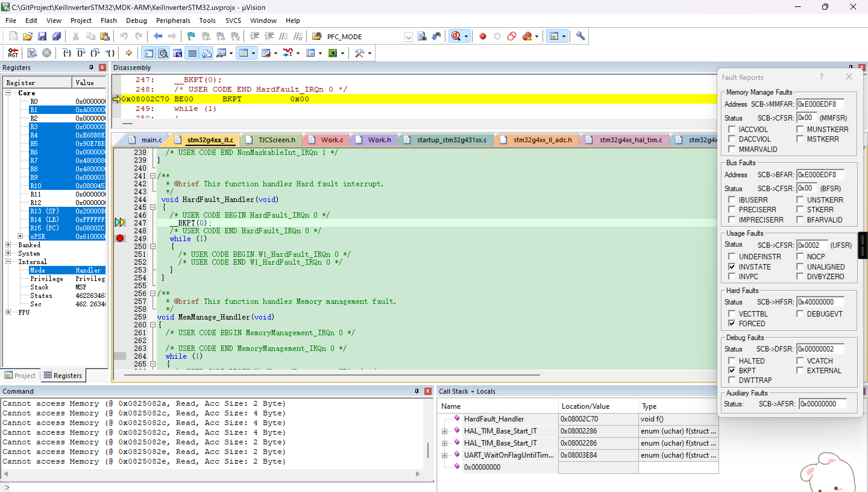Collapse the Core register tree node

8,93
